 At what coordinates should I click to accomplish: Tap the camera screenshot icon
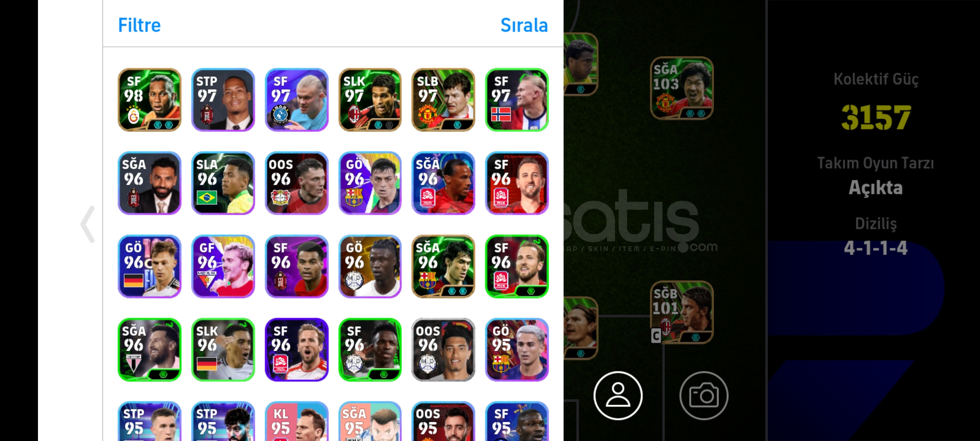(704, 395)
